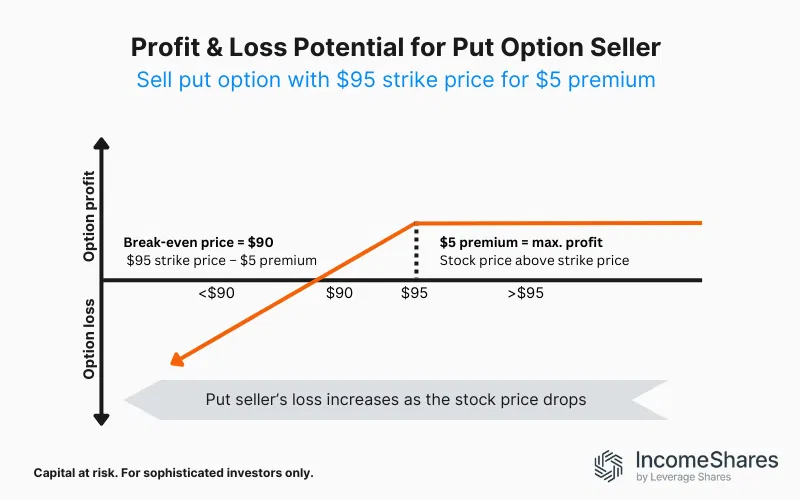This screenshot has width=800, height=500.
Task: Select the blue subtitle about the $95 strike price
Action: (400, 79)
